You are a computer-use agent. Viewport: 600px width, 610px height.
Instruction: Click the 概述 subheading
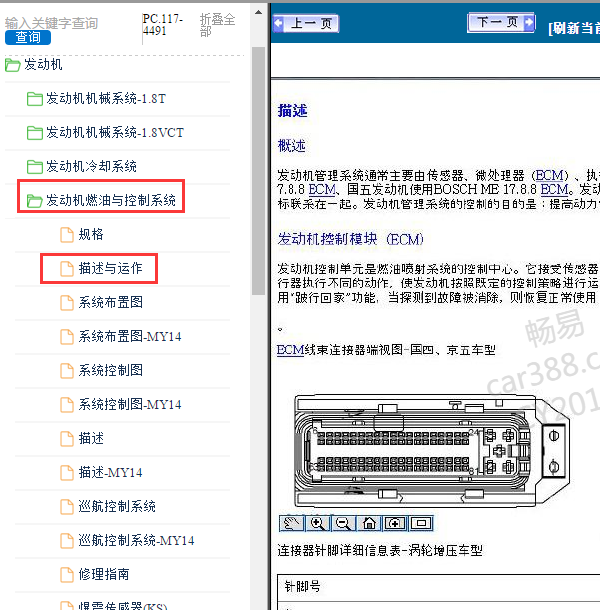coord(291,146)
